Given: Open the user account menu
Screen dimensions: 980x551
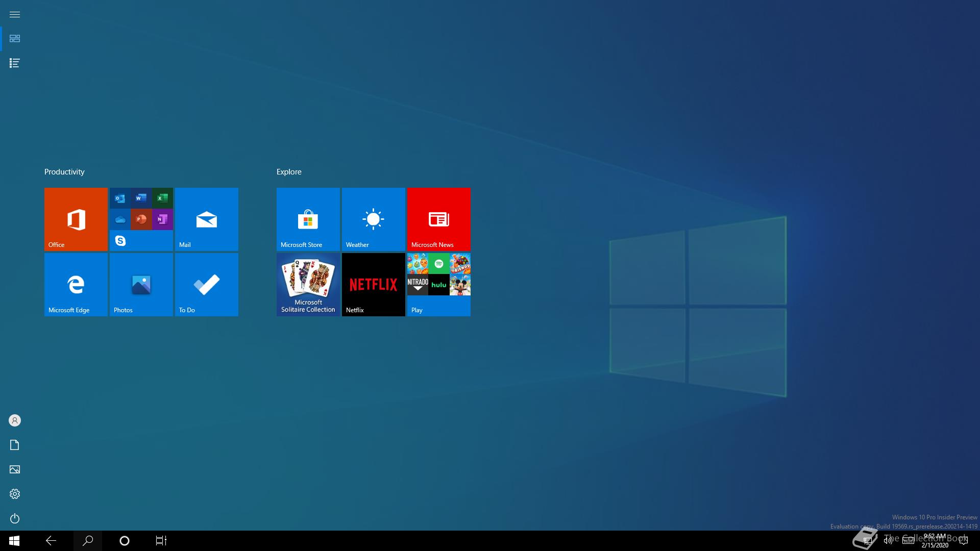Looking at the screenshot, I should [15, 420].
